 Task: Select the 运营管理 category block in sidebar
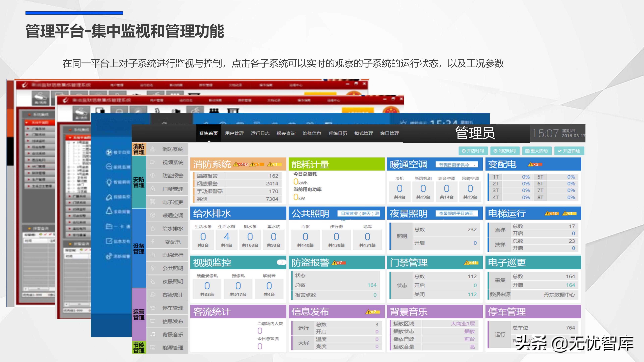[139, 315]
